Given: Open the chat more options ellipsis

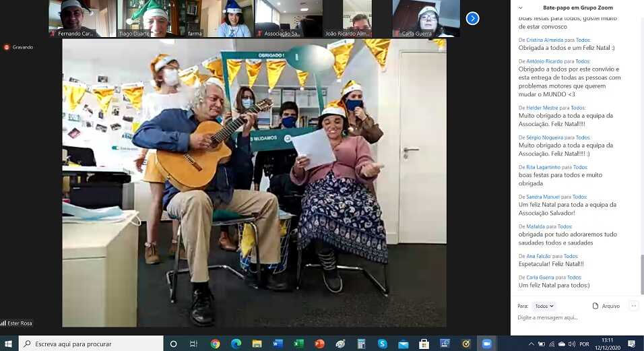Looking at the screenshot, I should coord(634,306).
